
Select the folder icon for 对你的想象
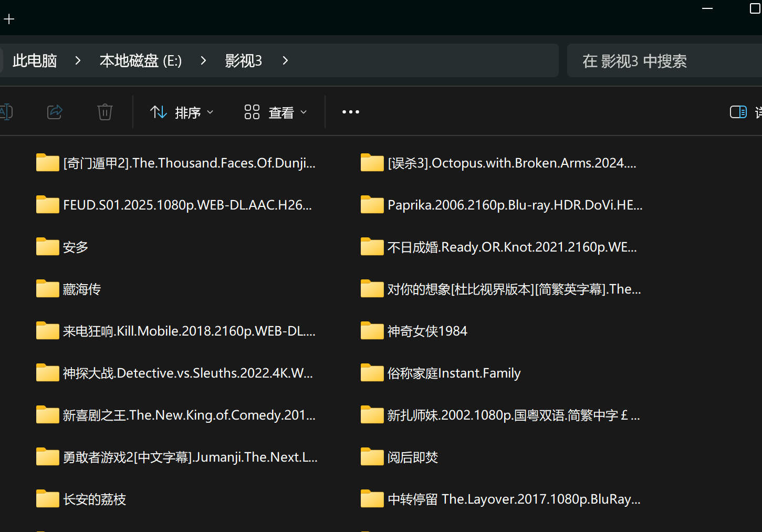372,289
